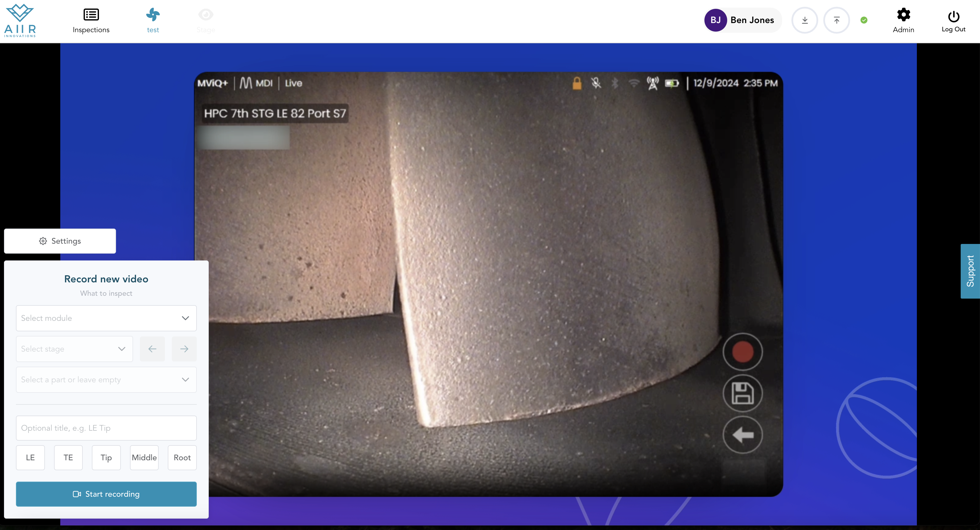
Task: Toggle the LE title tag
Action: [x=30, y=457]
